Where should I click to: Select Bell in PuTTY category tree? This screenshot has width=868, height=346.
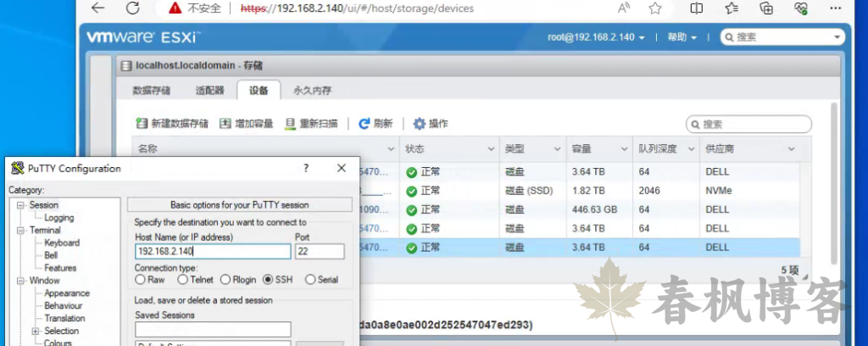pos(51,255)
